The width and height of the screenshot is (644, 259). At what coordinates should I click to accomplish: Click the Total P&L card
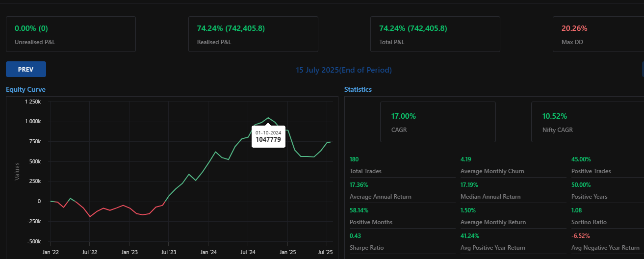[x=435, y=34]
